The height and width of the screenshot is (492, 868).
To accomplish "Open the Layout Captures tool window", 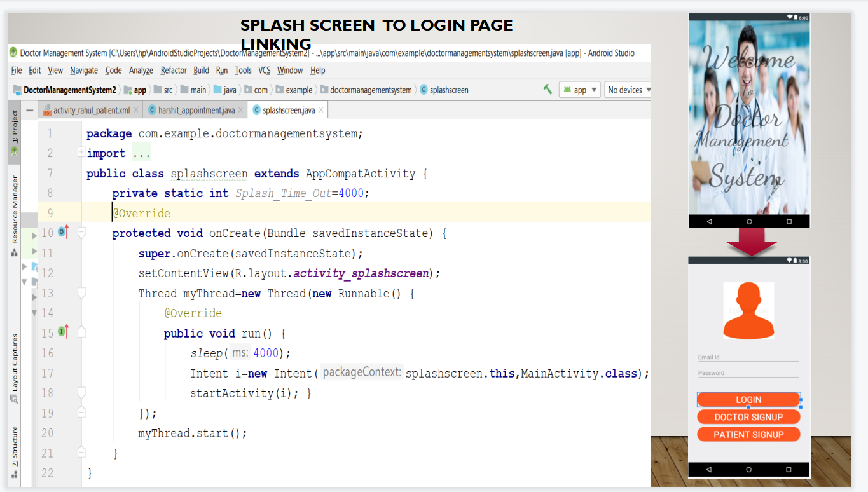I will click(14, 367).
